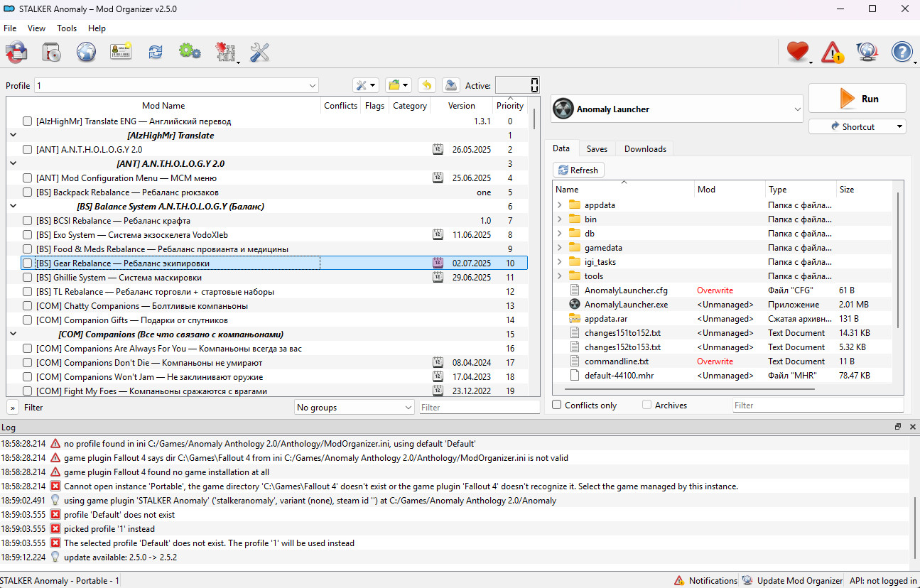Click the yellow undo Restore Backup icon

426,85
